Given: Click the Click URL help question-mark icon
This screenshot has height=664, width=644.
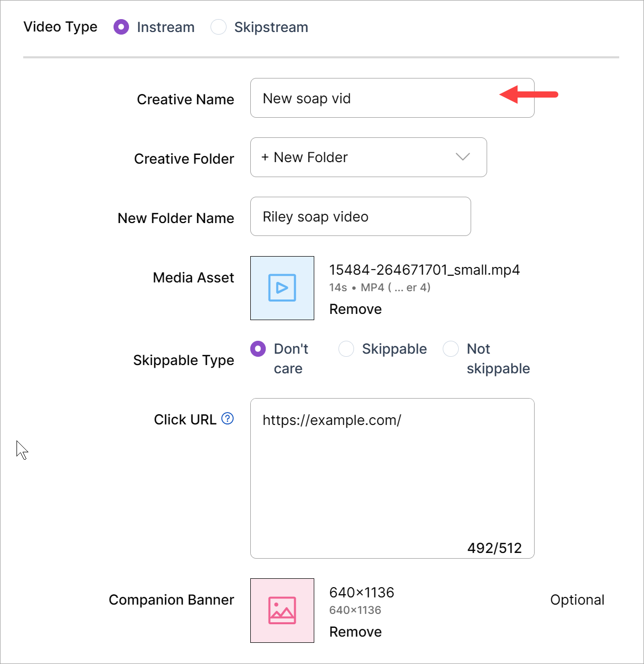Looking at the screenshot, I should (x=228, y=419).
